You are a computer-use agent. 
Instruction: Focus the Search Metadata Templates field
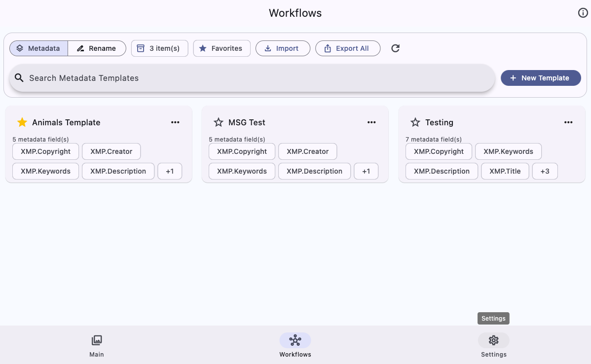[252, 78]
